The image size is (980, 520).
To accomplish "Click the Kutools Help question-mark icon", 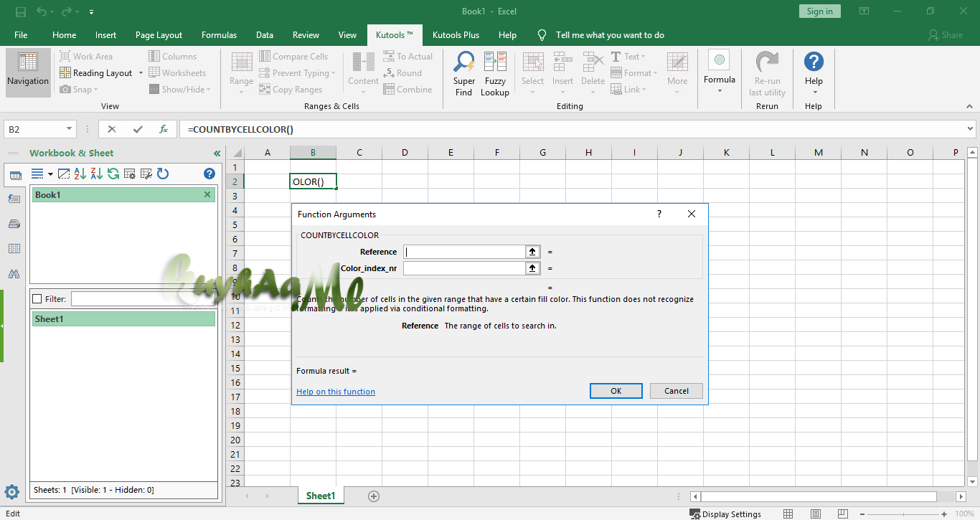I will point(814,62).
